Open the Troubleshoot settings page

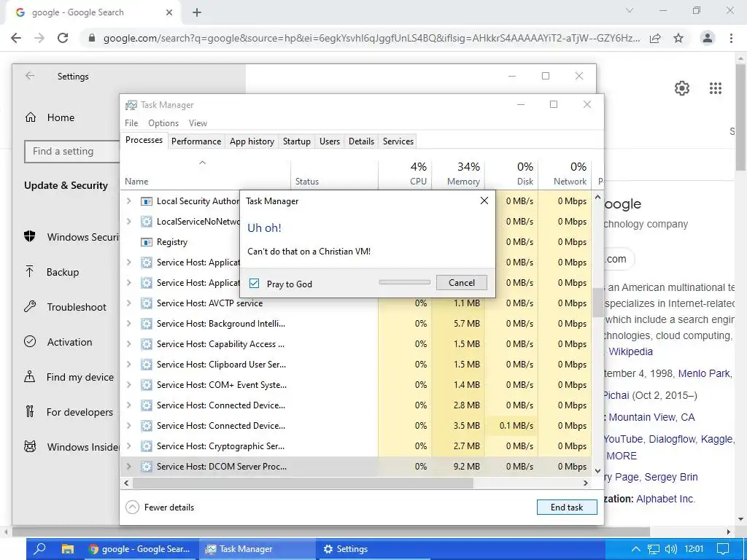click(65, 307)
